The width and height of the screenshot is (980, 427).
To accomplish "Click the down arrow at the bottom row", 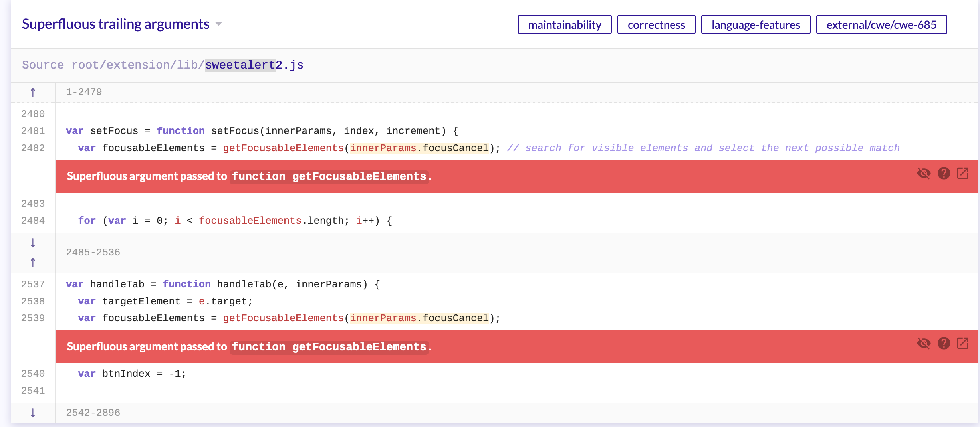I will (32, 413).
